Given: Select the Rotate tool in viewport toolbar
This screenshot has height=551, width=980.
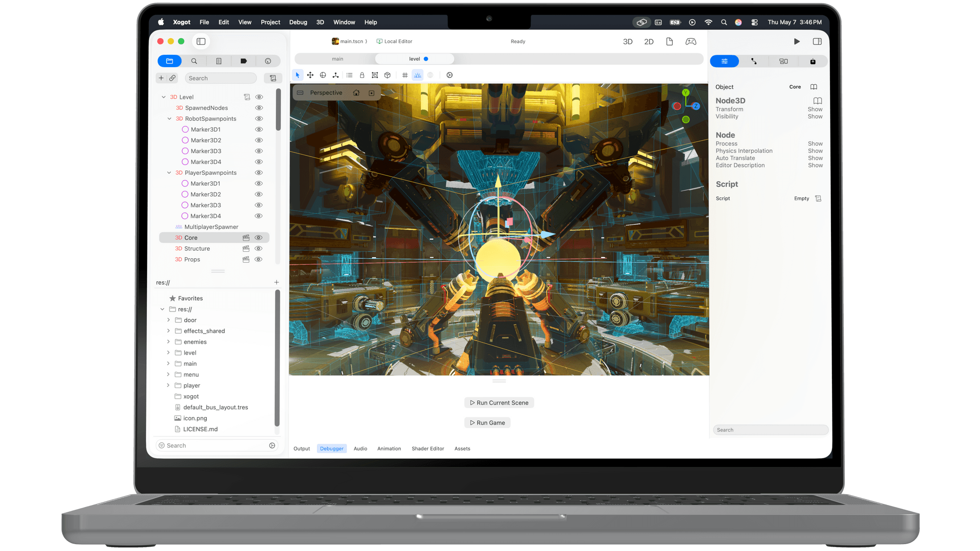Looking at the screenshot, I should click(x=323, y=75).
